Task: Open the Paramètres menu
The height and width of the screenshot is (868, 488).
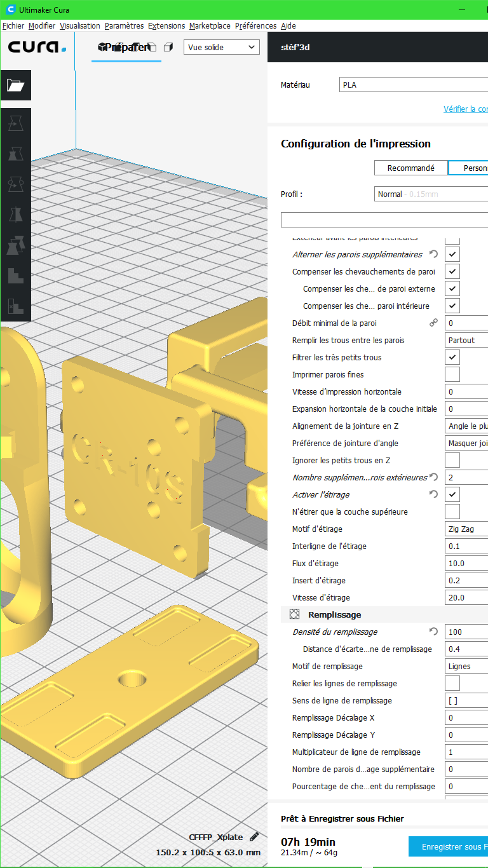Action: point(125,26)
